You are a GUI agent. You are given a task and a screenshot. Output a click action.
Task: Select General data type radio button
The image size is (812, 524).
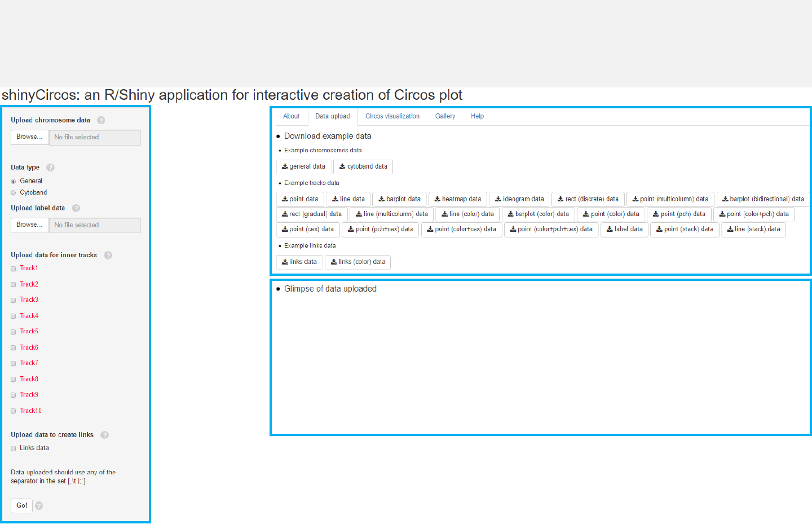pos(14,182)
